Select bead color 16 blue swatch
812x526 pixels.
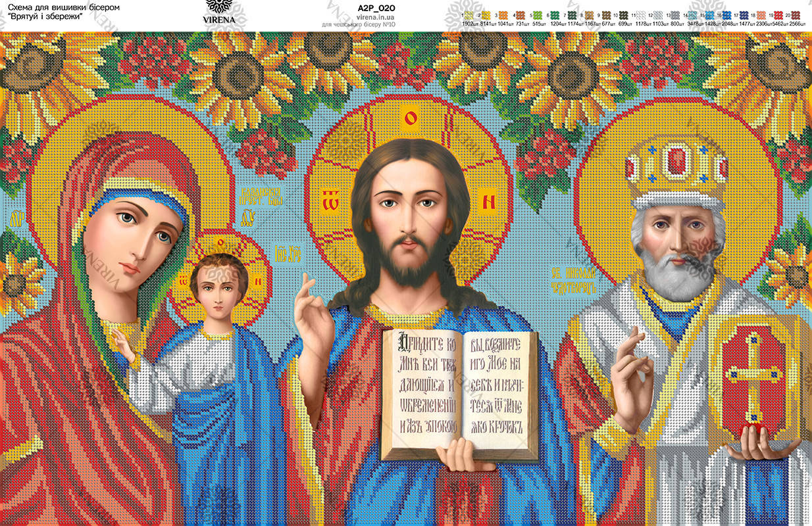tap(728, 15)
